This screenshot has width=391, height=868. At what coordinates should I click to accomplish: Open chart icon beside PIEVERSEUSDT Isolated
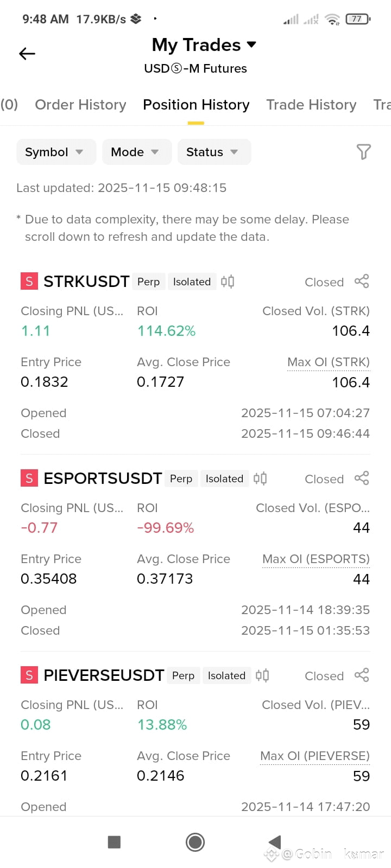[x=262, y=675]
